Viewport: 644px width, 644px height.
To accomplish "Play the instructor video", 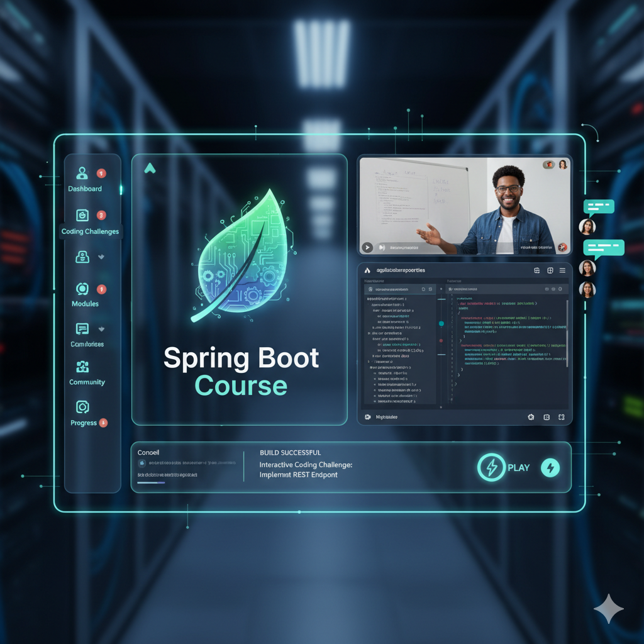I will click(367, 248).
